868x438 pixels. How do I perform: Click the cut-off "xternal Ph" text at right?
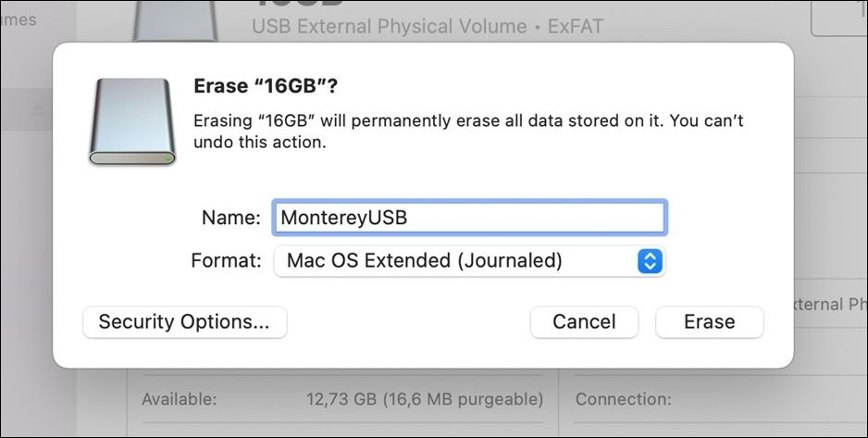(x=830, y=304)
